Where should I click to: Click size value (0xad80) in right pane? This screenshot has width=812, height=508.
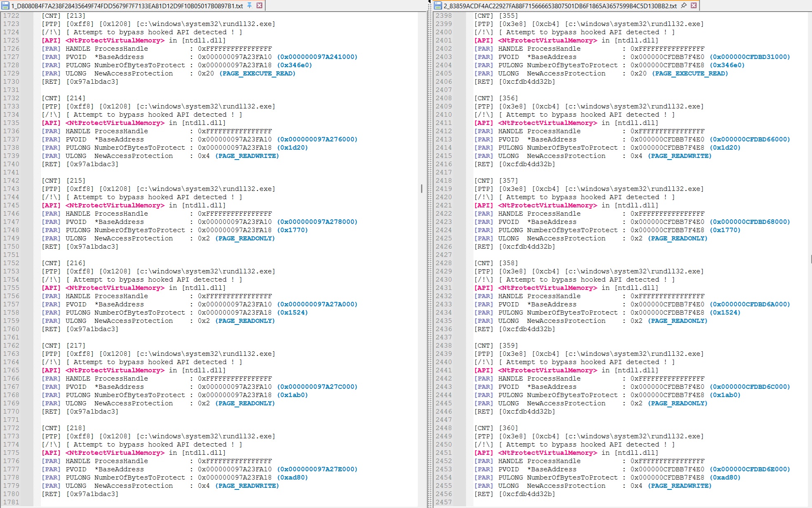725,477
